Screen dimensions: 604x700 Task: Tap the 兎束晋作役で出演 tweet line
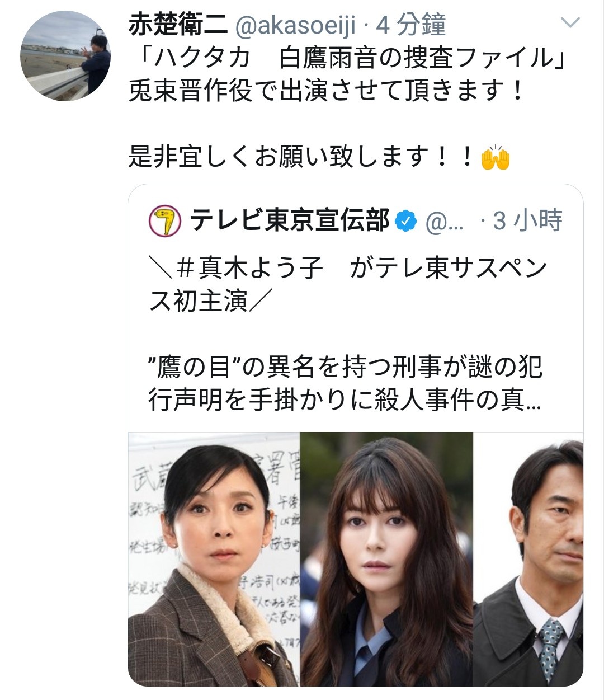(x=327, y=91)
